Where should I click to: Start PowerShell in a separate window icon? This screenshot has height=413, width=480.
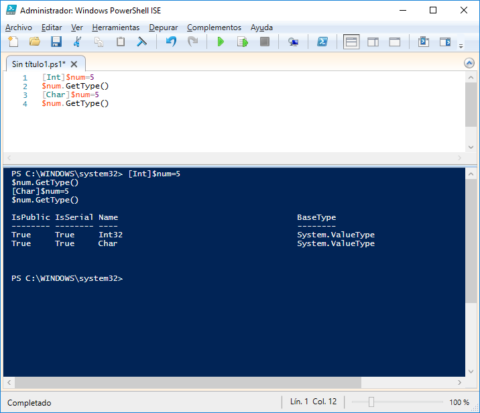(x=322, y=42)
